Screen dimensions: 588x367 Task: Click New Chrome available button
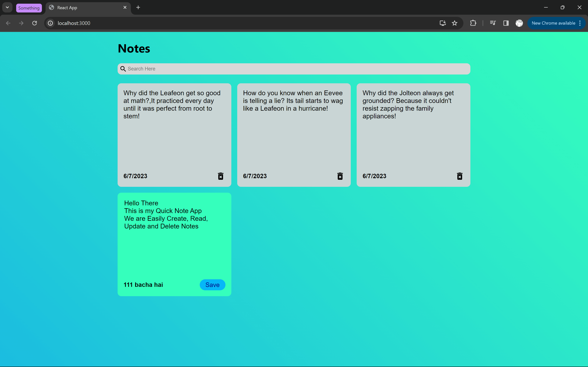553,23
